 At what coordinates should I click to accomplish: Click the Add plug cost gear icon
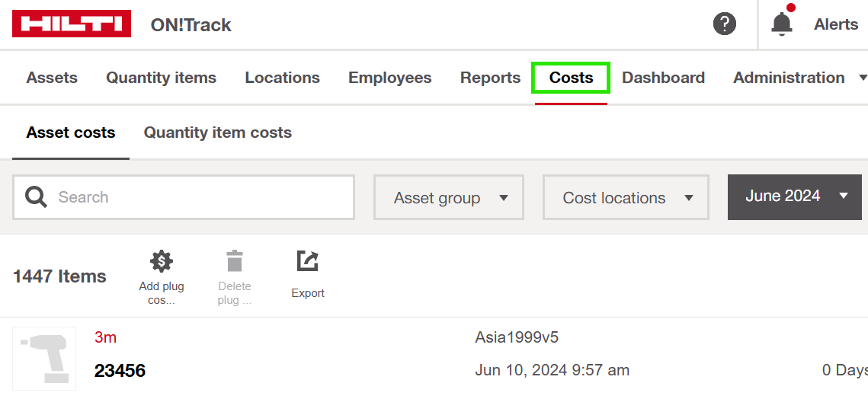coord(161,261)
